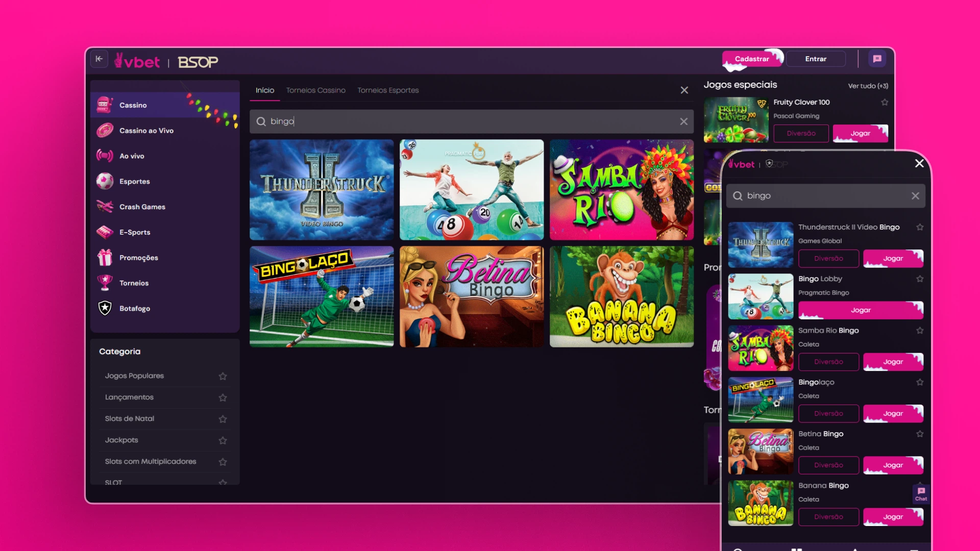Click Diversão for Thunderstruck II Video Bingo
This screenshot has width=980, height=551.
[828, 259]
